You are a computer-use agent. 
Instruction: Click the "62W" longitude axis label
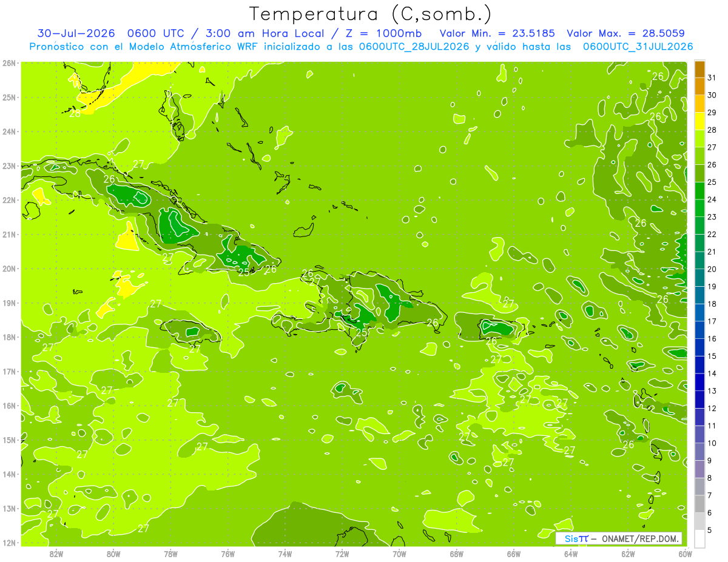(628, 554)
